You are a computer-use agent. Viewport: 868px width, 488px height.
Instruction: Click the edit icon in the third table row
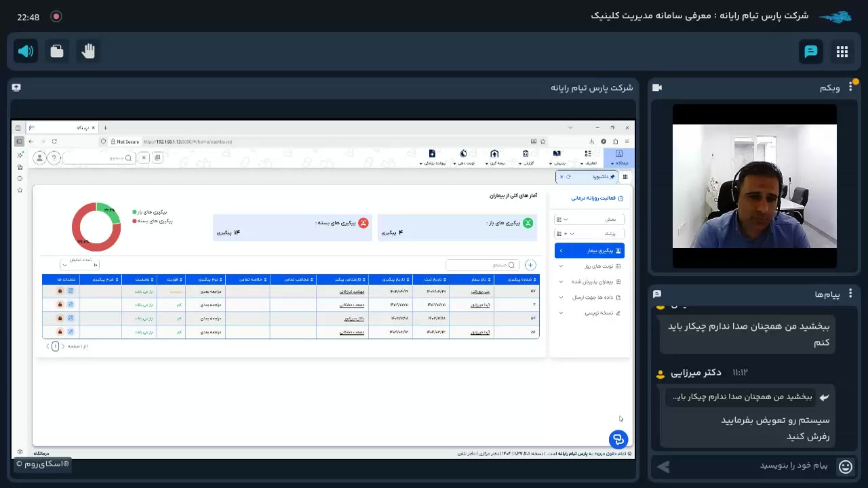click(x=71, y=318)
